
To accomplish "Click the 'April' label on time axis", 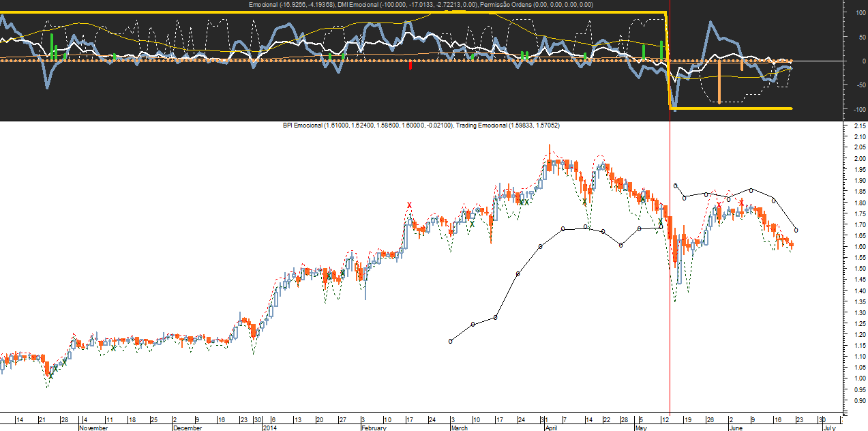I will coord(551,428).
